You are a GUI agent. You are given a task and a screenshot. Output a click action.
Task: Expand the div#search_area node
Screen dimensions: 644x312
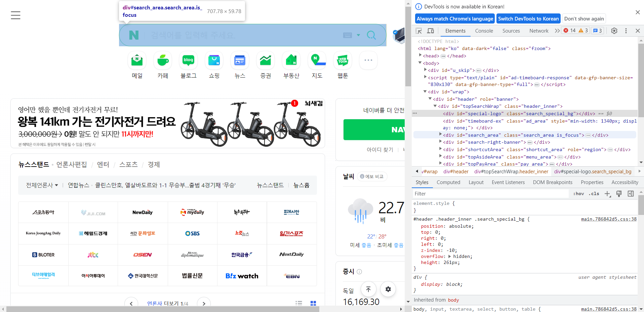(x=440, y=134)
